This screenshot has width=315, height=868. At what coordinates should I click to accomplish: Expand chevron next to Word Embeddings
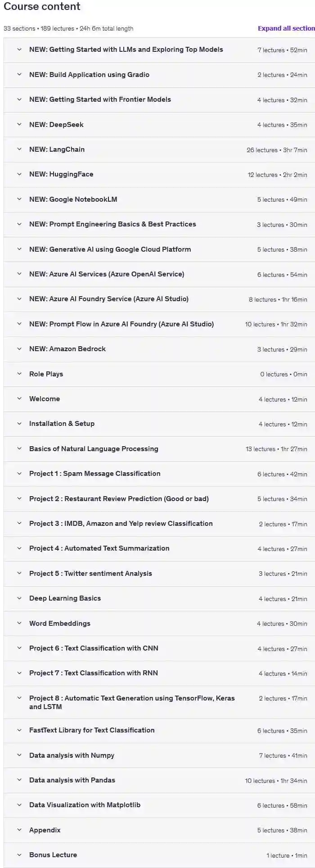pyautogui.click(x=19, y=624)
